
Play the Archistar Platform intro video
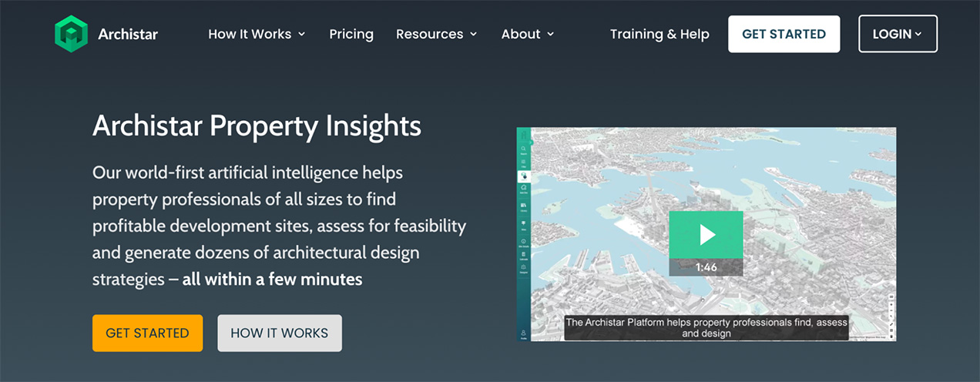(706, 235)
